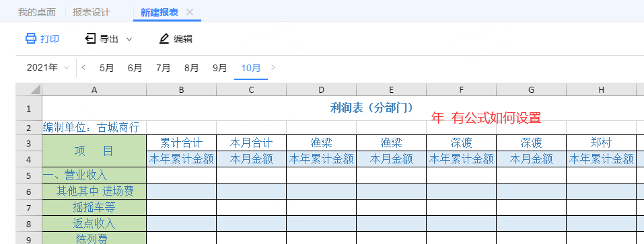Screen dimensions: 644x244
Task: Click empty cell B5 in 营业收入 row
Action: [182, 175]
